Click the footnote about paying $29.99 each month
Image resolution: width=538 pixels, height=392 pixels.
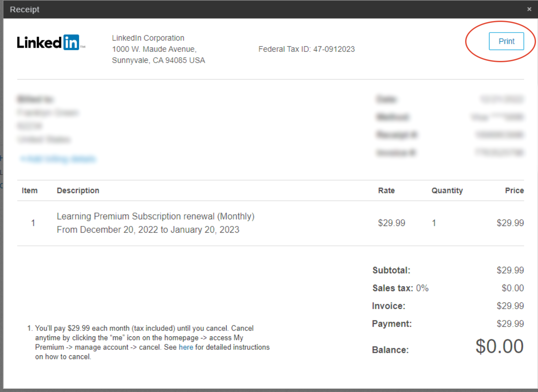click(x=148, y=342)
